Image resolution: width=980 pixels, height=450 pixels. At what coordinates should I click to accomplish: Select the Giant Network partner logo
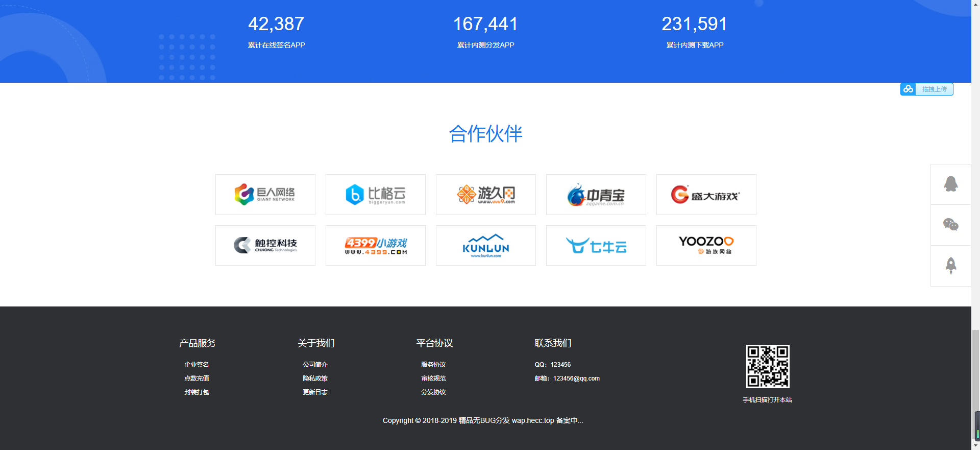265,195
